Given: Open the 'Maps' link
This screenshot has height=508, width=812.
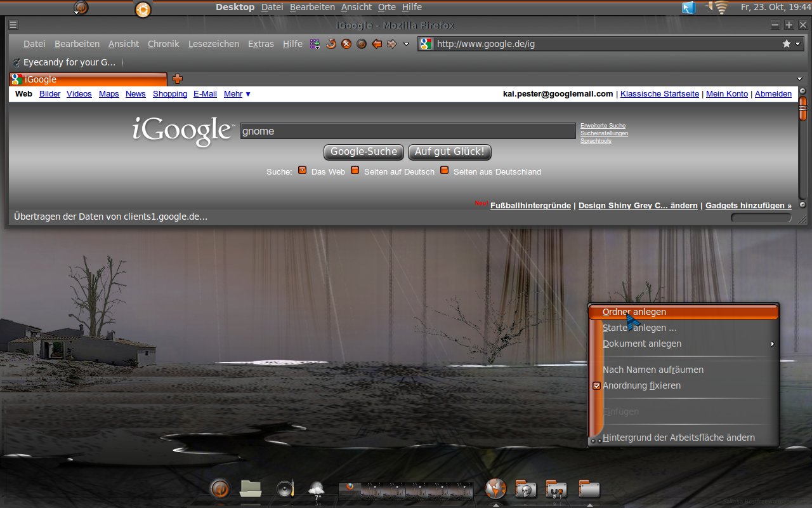Looking at the screenshot, I should 109,93.
